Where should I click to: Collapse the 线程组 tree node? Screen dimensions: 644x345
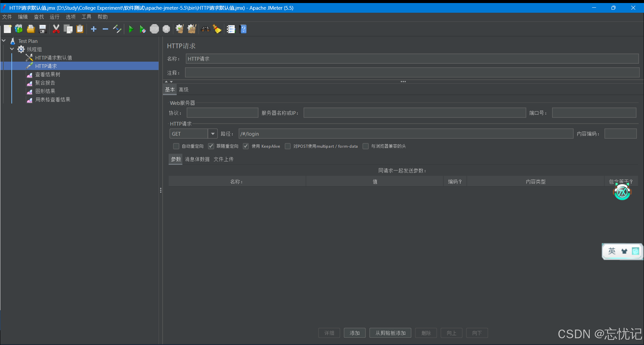(x=12, y=49)
